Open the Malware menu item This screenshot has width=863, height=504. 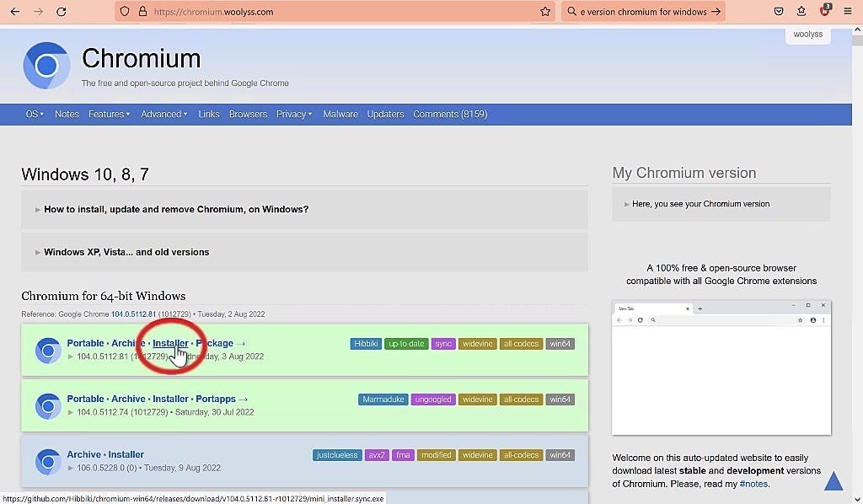click(340, 114)
